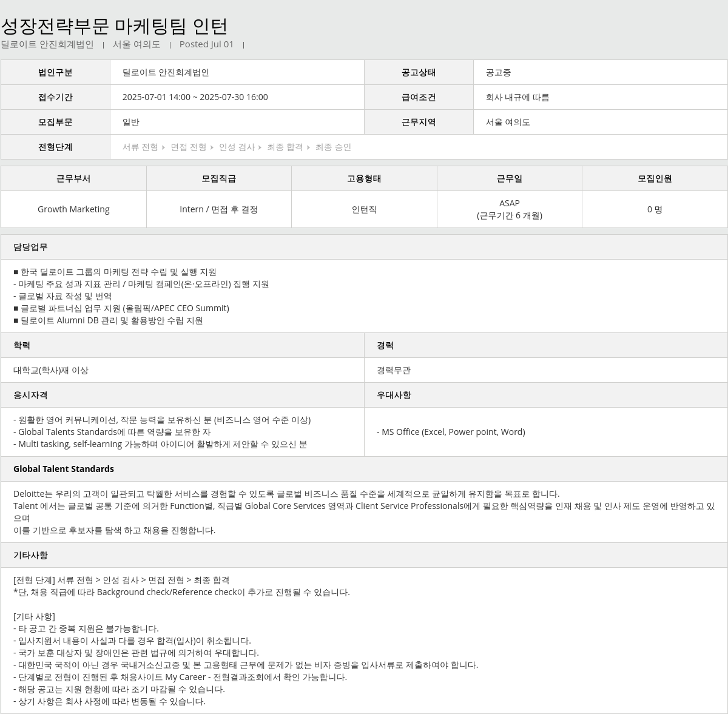
Task: Click the 응시자격 section header
Action: point(182,395)
